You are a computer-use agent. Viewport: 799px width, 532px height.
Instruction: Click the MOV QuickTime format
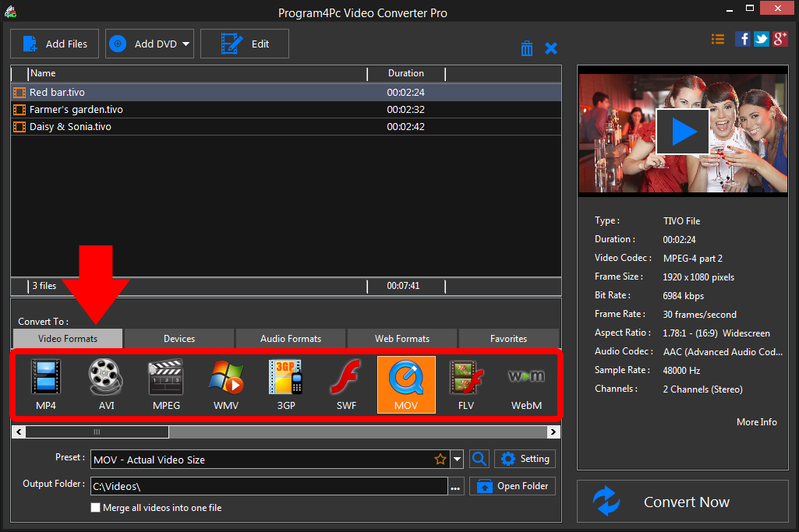click(x=406, y=384)
